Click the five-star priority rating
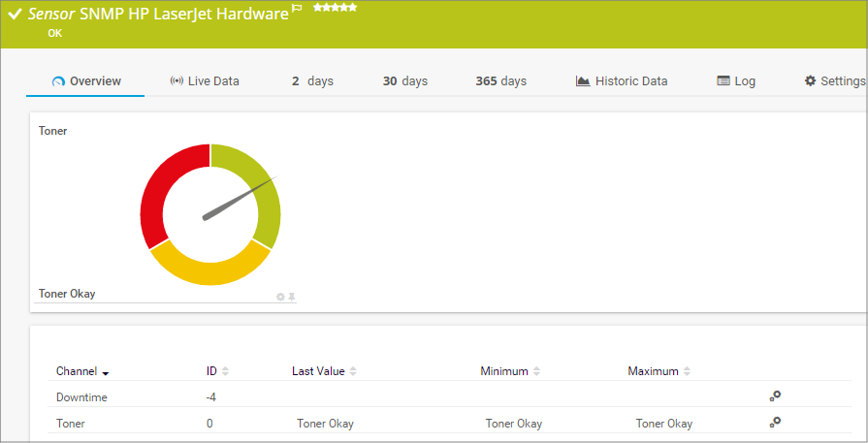 (335, 8)
